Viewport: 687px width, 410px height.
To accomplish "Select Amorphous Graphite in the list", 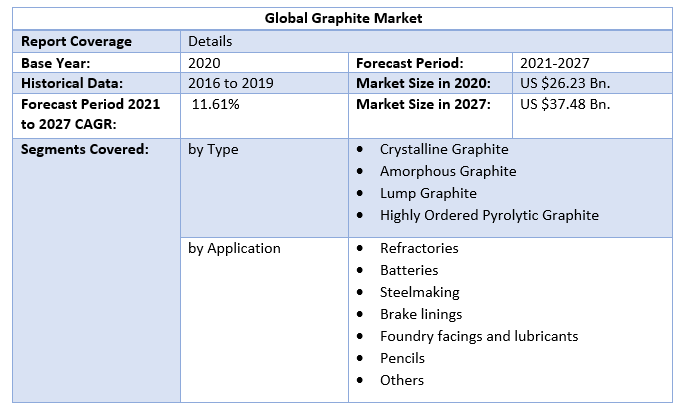I will [x=447, y=171].
